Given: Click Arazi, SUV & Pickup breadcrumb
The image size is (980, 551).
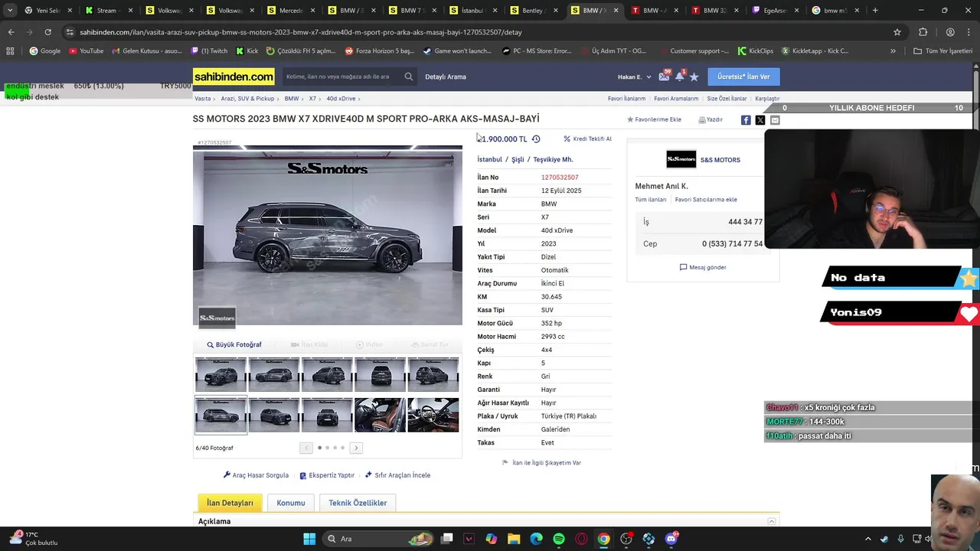Looking at the screenshot, I should tap(247, 99).
